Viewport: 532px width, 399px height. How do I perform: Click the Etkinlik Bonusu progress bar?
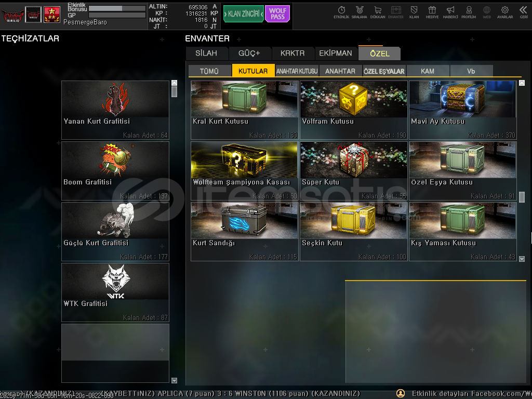tap(117, 8)
